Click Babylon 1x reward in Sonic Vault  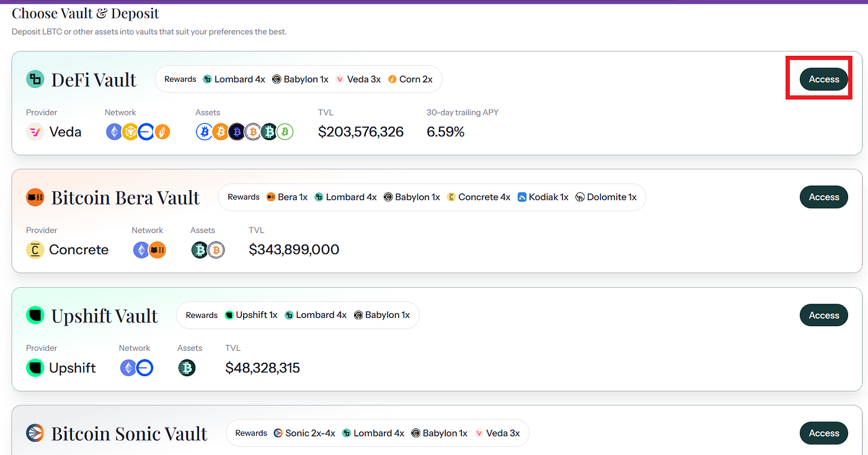(x=439, y=433)
